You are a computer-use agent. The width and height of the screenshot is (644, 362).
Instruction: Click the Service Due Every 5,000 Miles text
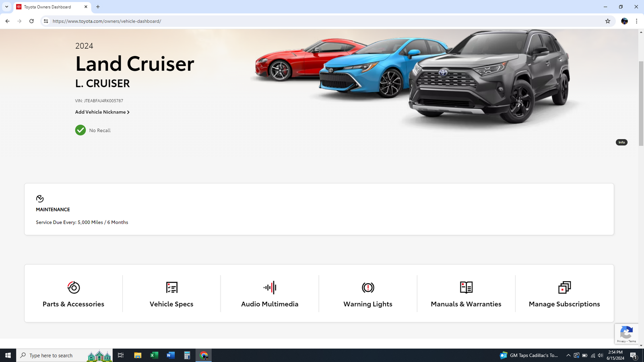[82, 222]
